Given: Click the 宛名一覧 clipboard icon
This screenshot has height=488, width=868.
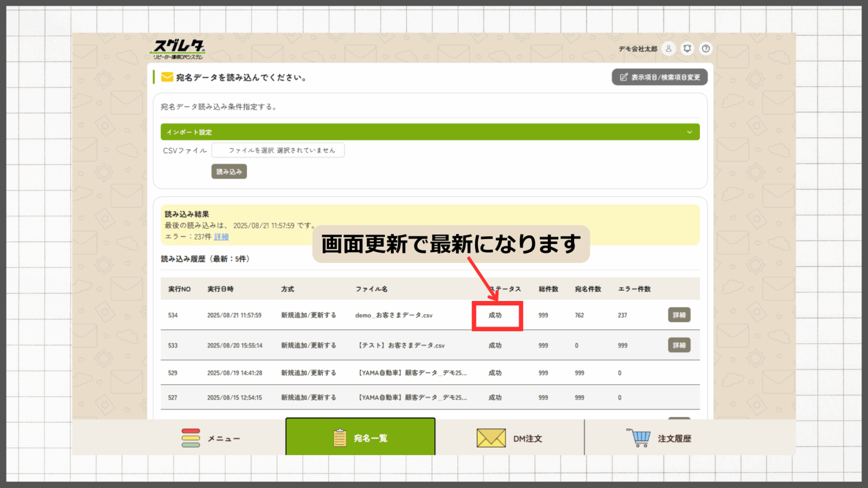Looking at the screenshot, I should [x=340, y=438].
